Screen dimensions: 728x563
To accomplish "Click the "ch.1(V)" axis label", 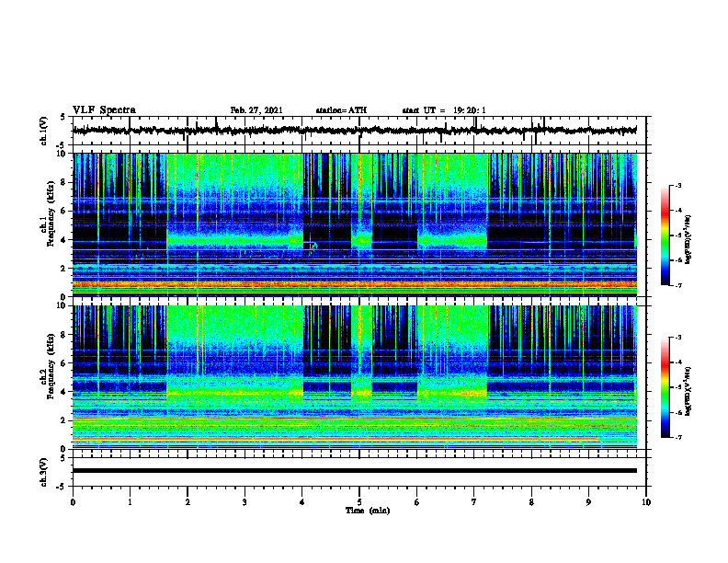I will coord(43,131).
